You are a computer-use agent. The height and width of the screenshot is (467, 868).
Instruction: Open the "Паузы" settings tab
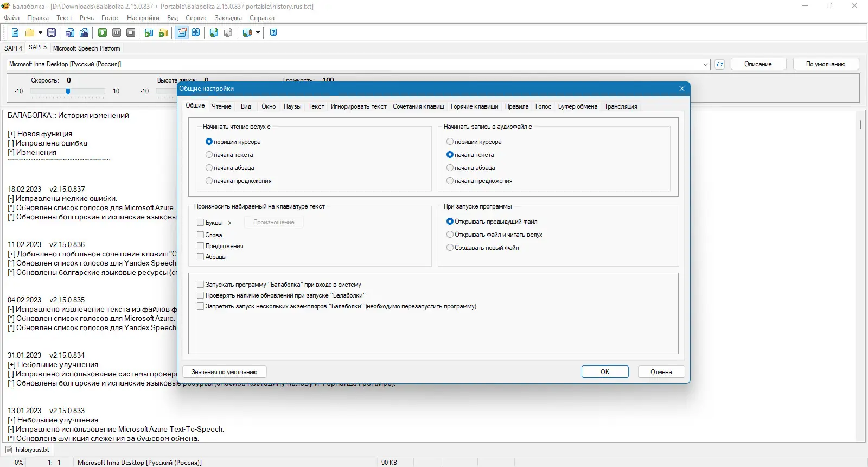pyautogui.click(x=292, y=106)
